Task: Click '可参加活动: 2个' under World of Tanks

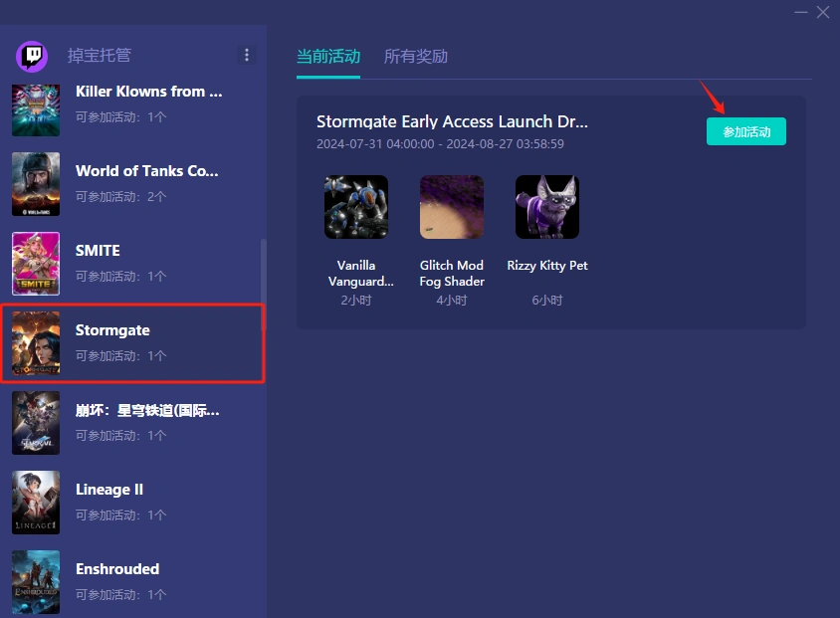Action: point(121,196)
